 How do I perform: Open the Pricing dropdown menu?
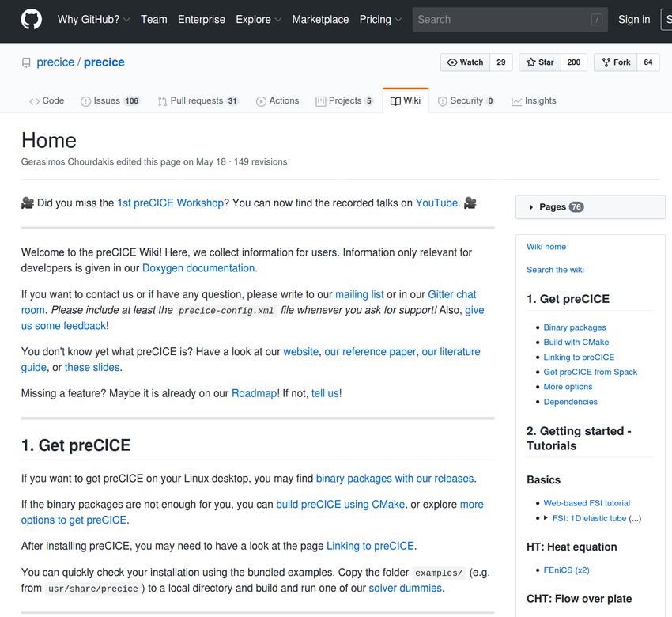[x=380, y=19]
